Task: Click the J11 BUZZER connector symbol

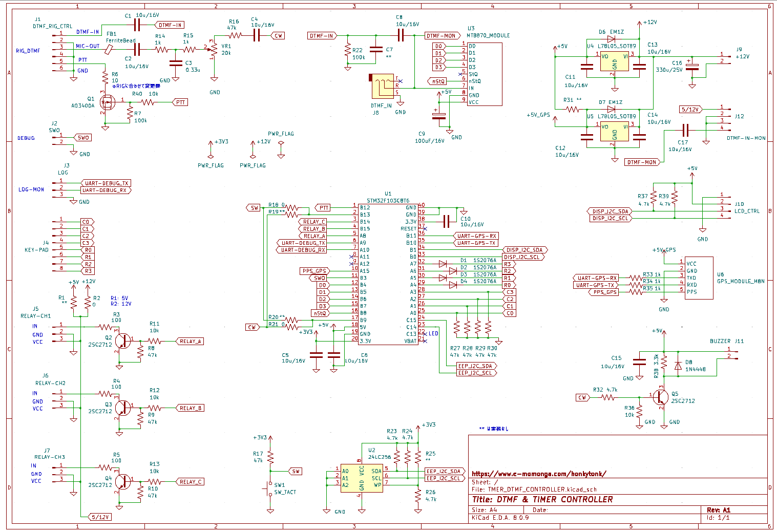Action: [732, 353]
